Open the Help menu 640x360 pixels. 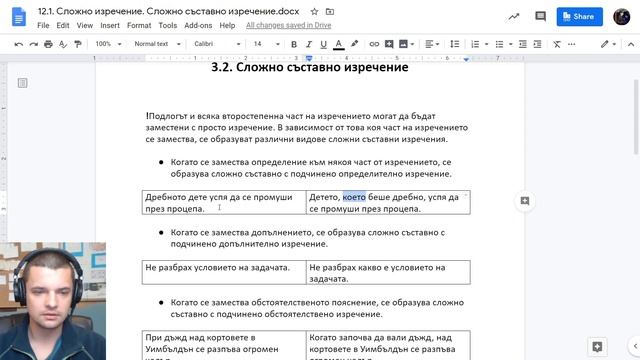(227, 25)
